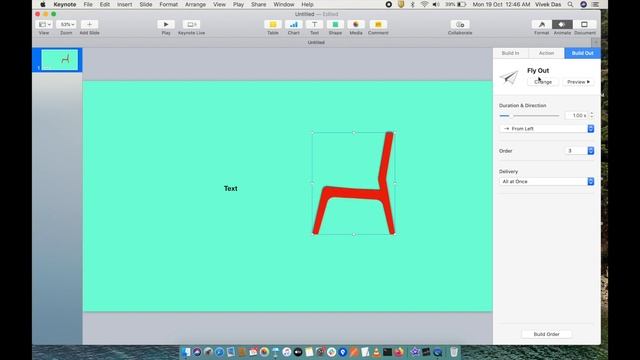
Task: Select the red chair shape on slide
Action: (354, 184)
